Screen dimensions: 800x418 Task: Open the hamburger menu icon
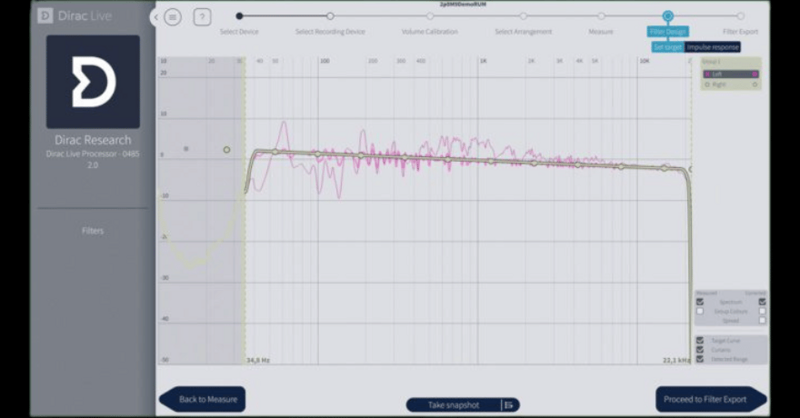click(x=173, y=17)
